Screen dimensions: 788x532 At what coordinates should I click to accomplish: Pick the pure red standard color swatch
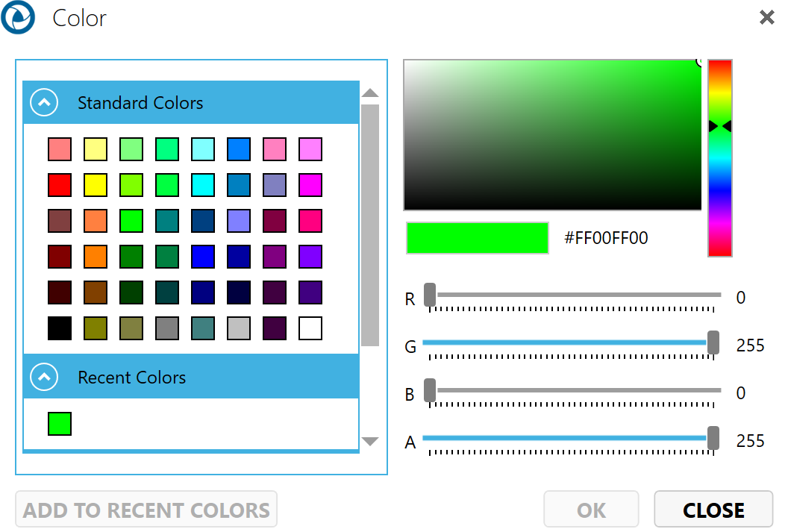pos(60,185)
